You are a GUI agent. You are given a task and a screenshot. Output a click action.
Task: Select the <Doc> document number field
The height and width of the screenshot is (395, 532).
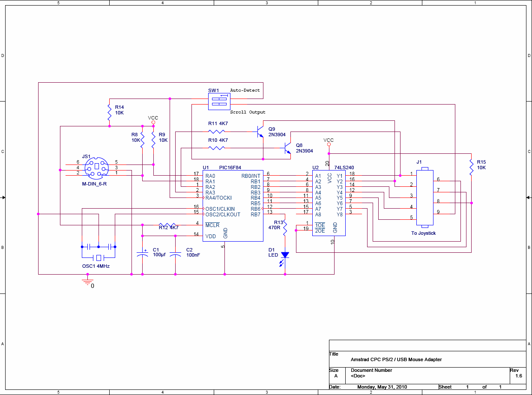click(x=358, y=376)
